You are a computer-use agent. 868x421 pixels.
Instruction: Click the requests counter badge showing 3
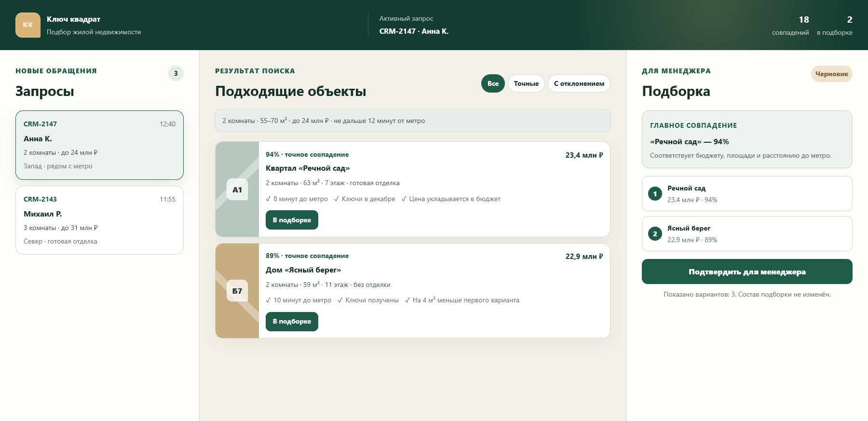click(176, 73)
